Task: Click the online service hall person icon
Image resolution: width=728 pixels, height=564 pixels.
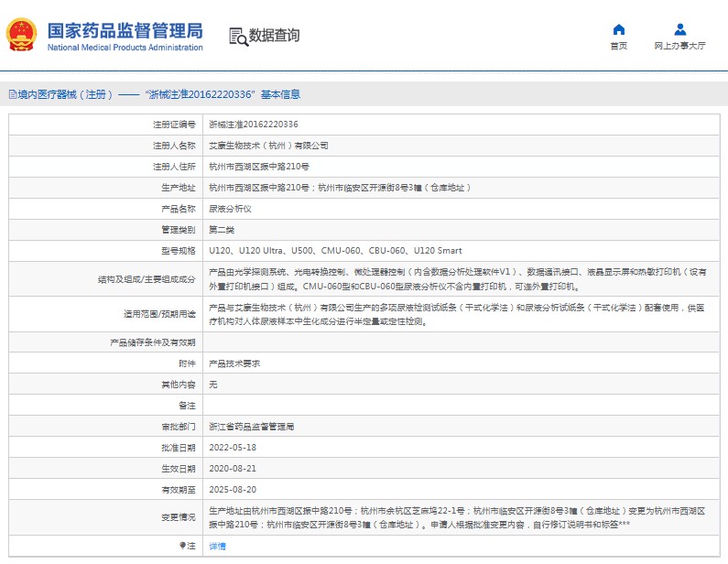Action: 679,29
